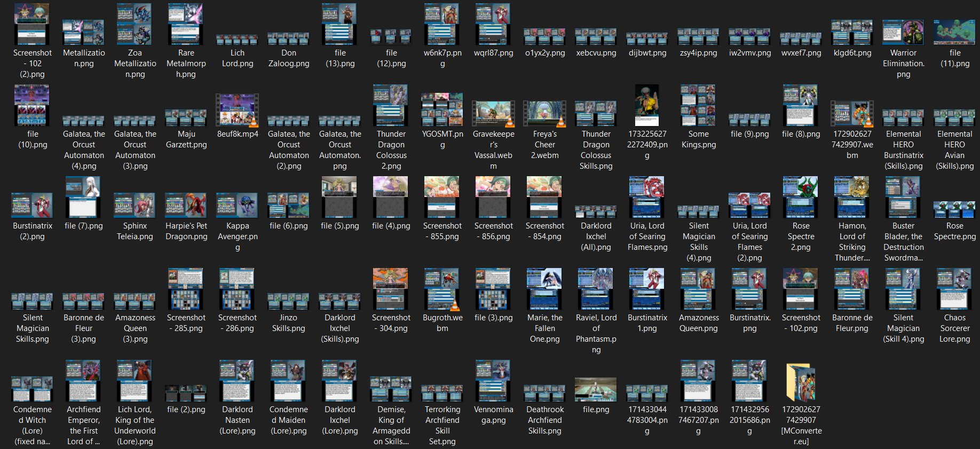Screen dimensions: 980x449
Task: Select Screenshot - 304.png file
Action: click(x=391, y=289)
